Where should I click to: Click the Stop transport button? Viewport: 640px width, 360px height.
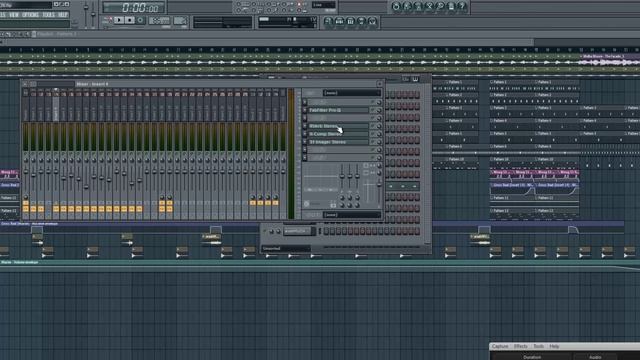coord(129,20)
